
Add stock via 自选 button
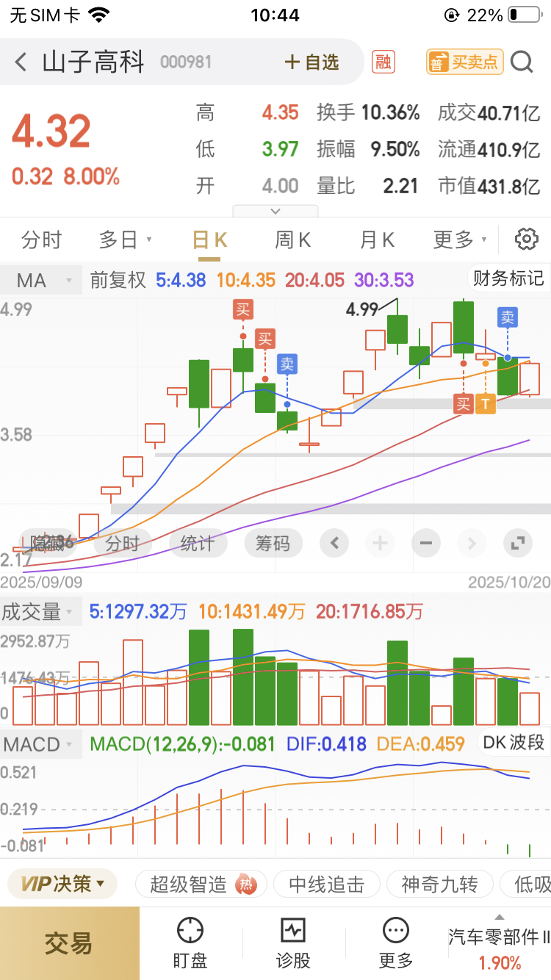click(311, 62)
